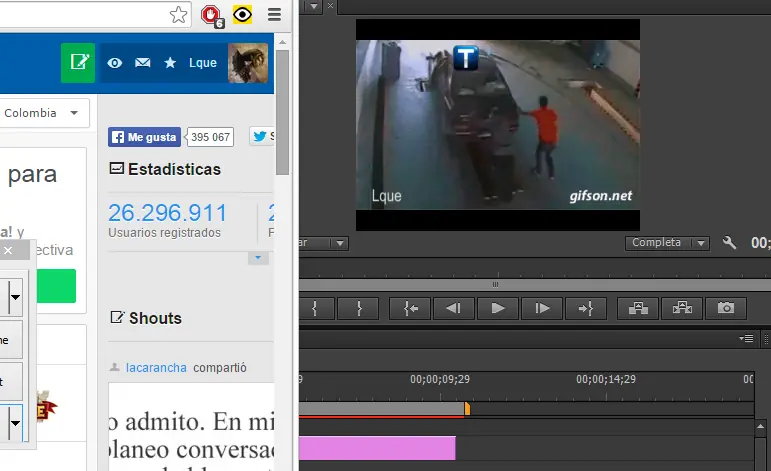Step forward one frame
The image size is (771, 471).
tap(542, 309)
